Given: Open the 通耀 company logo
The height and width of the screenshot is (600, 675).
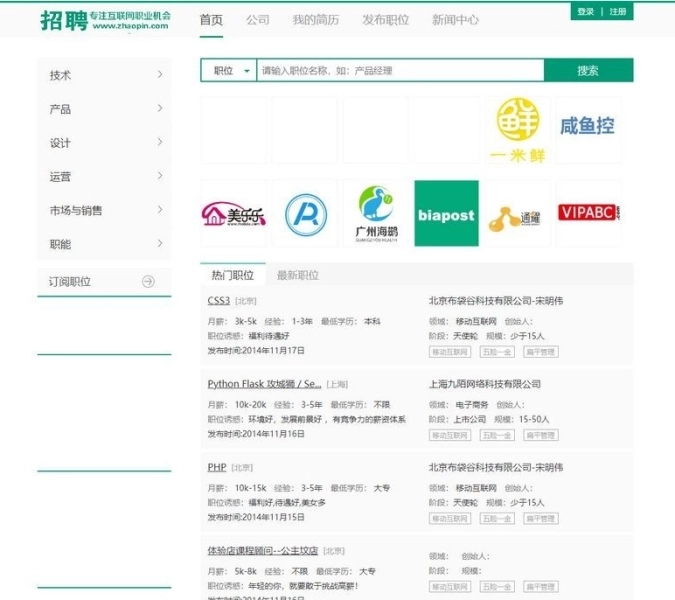Looking at the screenshot, I should pyautogui.click(x=518, y=213).
